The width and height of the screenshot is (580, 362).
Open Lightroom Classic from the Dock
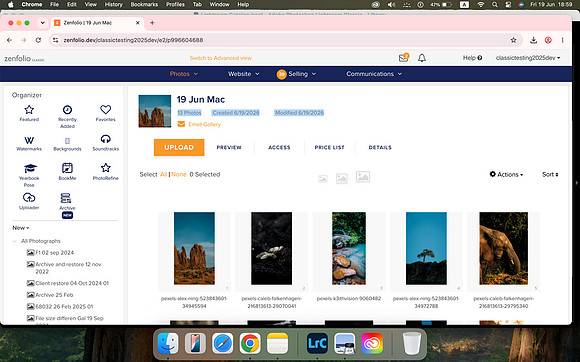click(317, 343)
